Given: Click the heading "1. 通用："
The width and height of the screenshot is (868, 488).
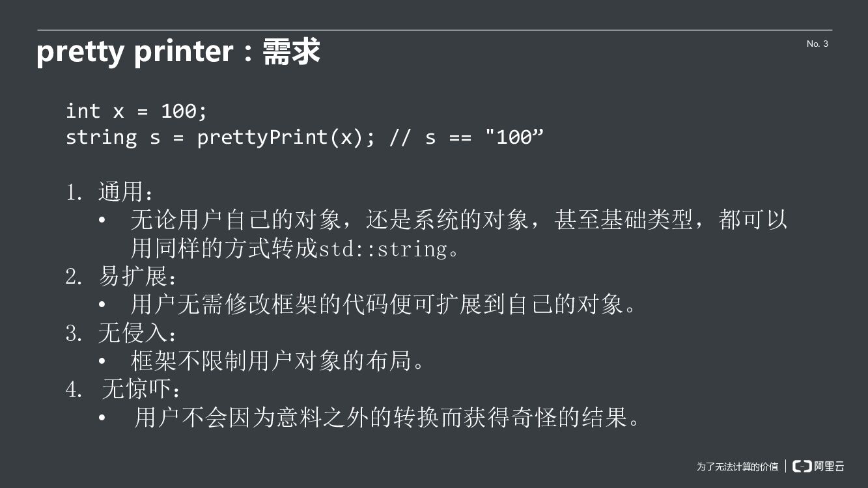Looking at the screenshot, I should pyautogui.click(x=110, y=192).
